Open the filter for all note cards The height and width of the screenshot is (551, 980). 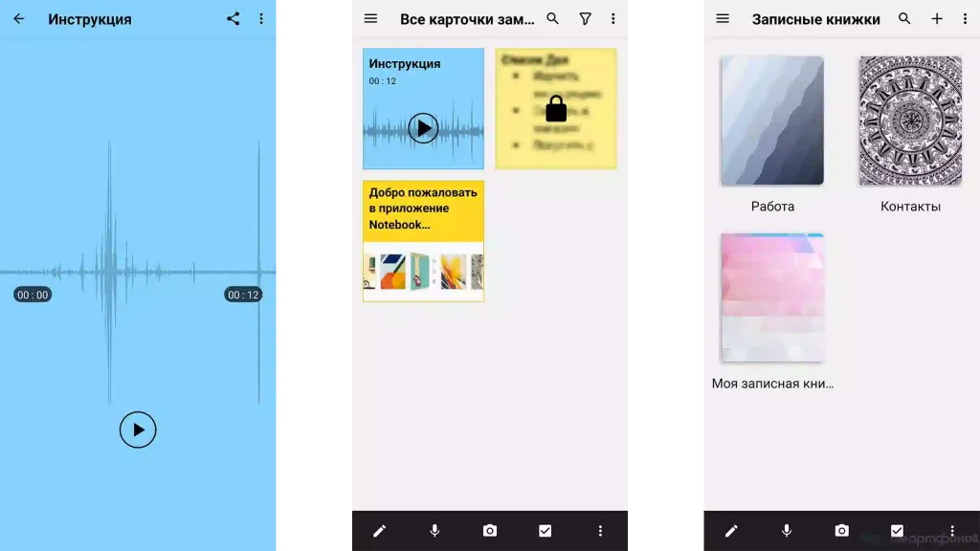coord(586,19)
